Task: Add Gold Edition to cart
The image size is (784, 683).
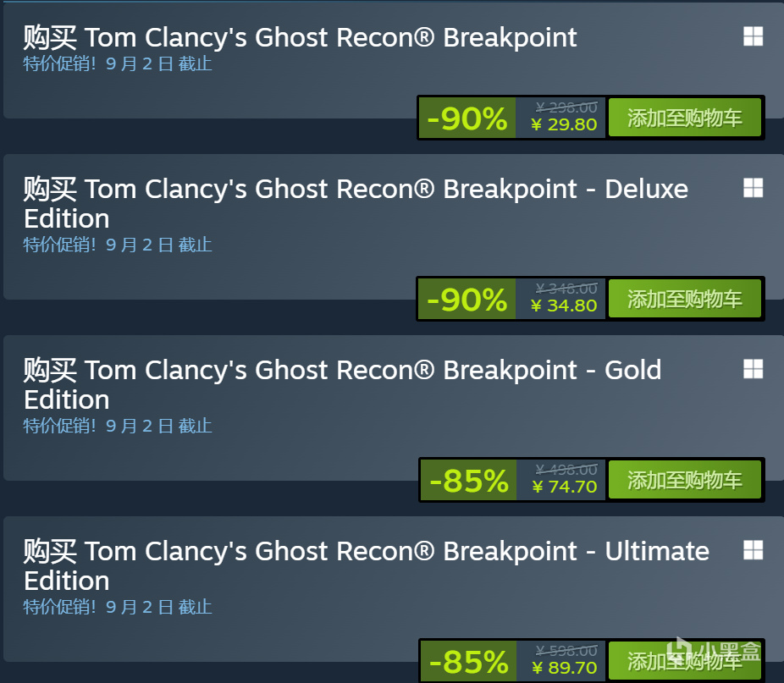Action: (x=684, y=480)
